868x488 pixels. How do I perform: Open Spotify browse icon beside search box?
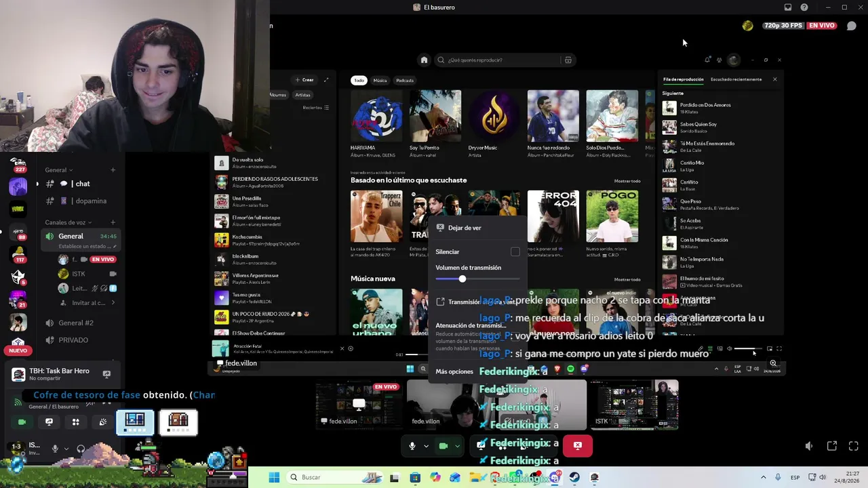pyautogui.click(x=568, y=60)
